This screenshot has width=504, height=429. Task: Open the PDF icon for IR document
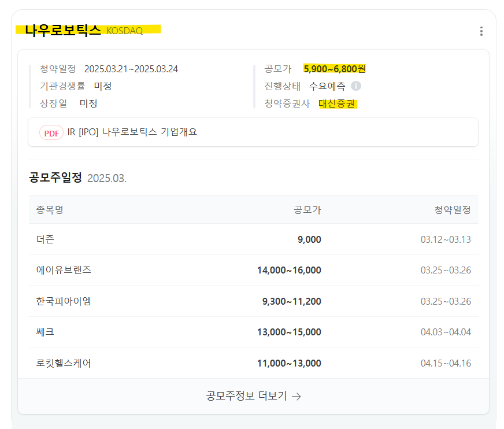(51, 132)
